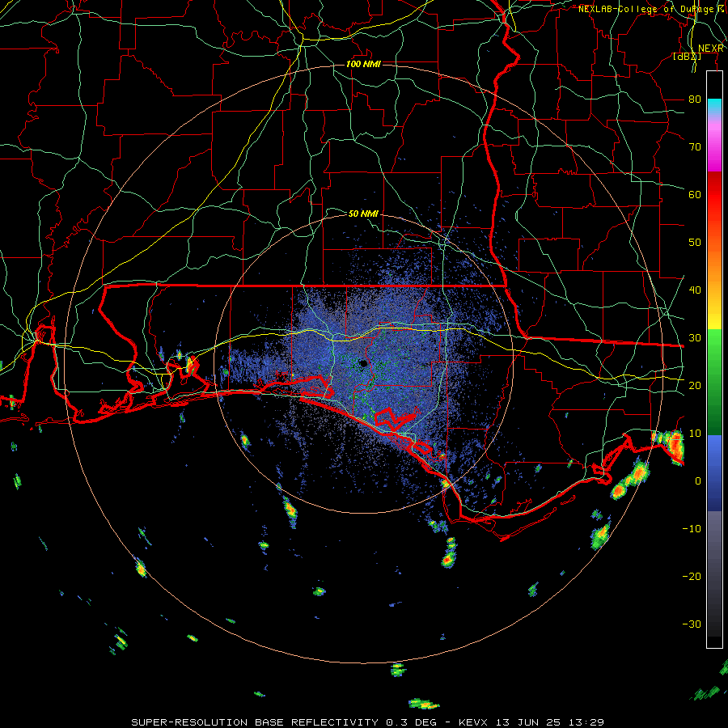Click the cyan top segment of color bar

(714, 107)
